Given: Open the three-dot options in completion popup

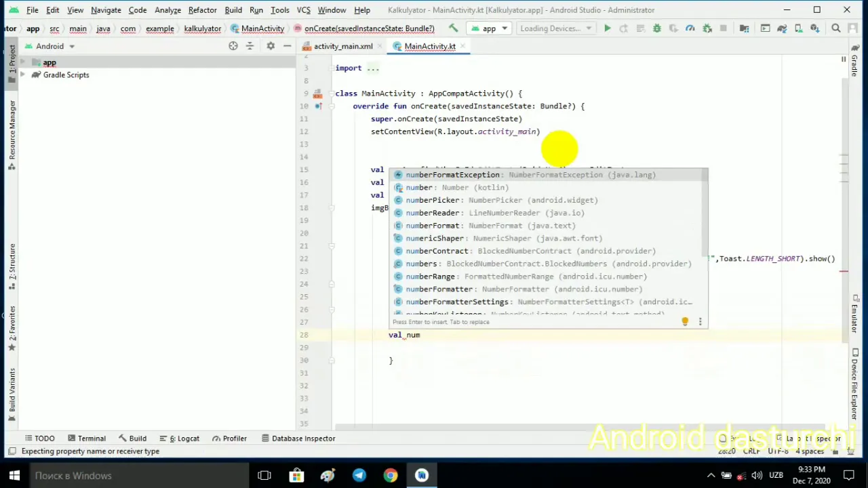Looking at the screenshot, I should 700,322.
